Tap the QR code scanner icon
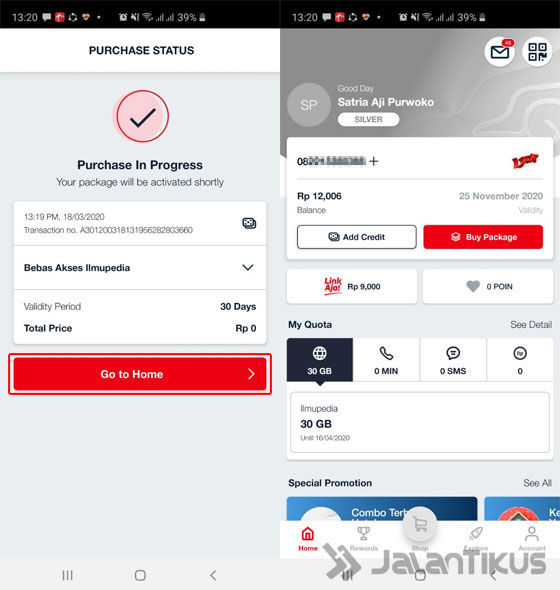 coord(537,52)
